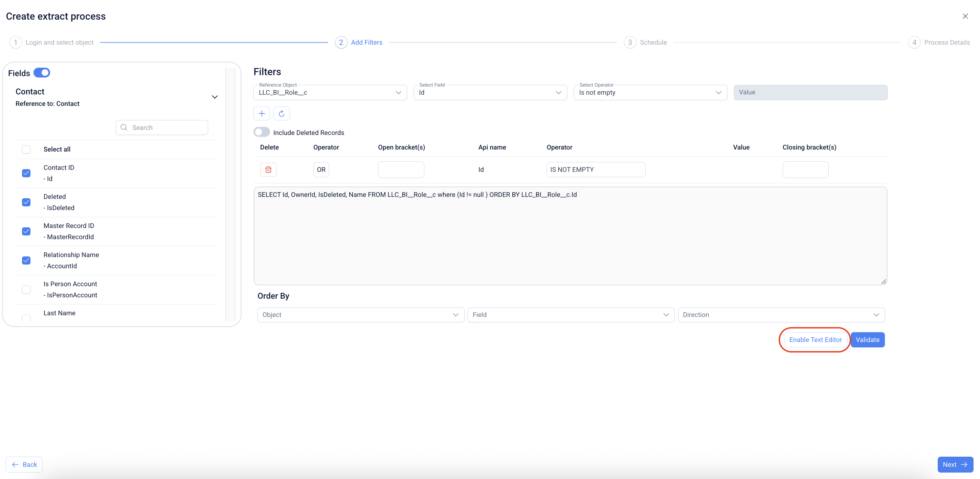Click the step 1 circle icon
Image resolution: width=980 pixels, height=479 pixels.
click(x=16, y=42)
